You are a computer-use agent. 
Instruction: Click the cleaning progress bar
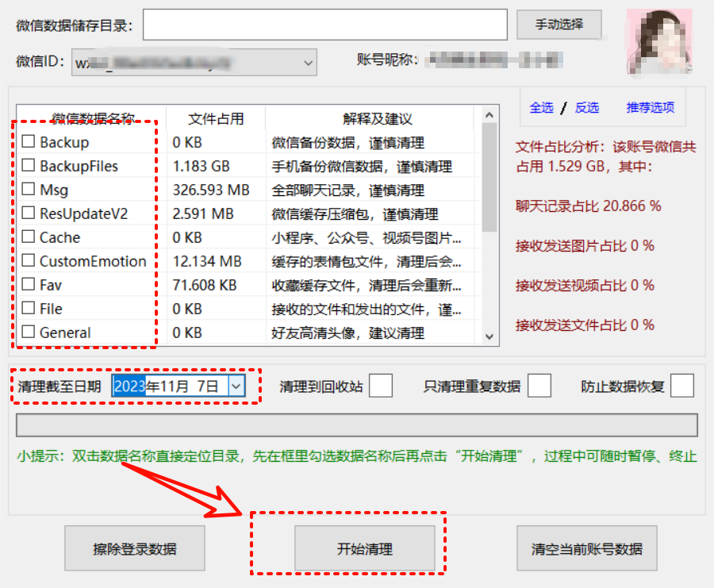click(x=357, y=425)
